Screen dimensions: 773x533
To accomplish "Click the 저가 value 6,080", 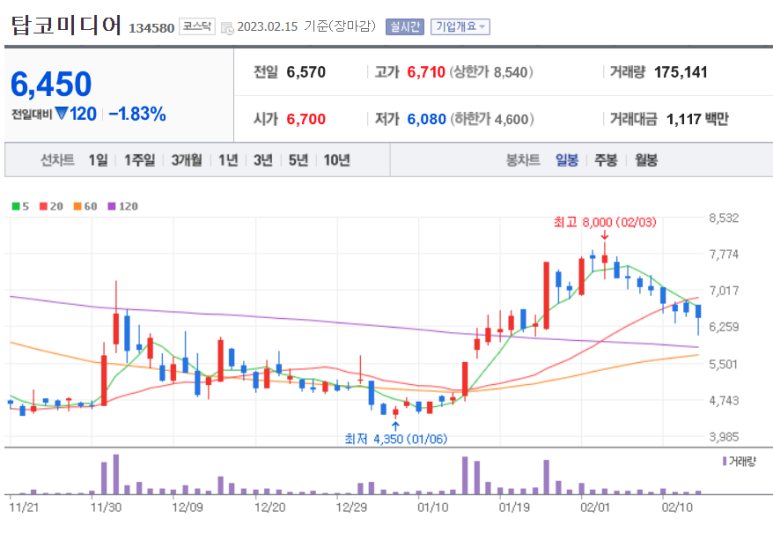I will (x=426, y=119).
